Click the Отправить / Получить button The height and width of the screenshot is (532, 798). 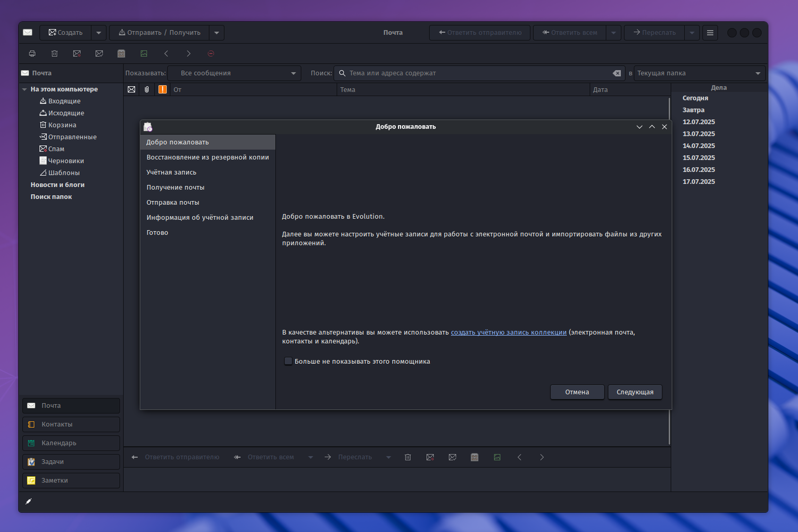[x=160, y=32]
